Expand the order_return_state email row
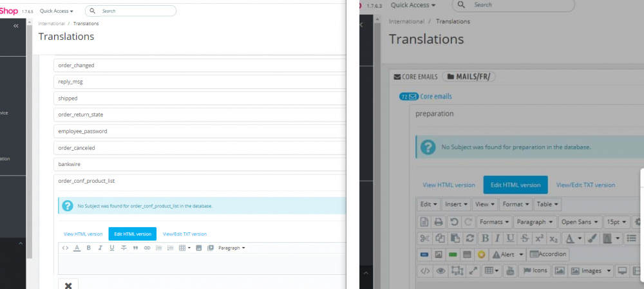This screenshot has width=644, height=289. point(200,115)
